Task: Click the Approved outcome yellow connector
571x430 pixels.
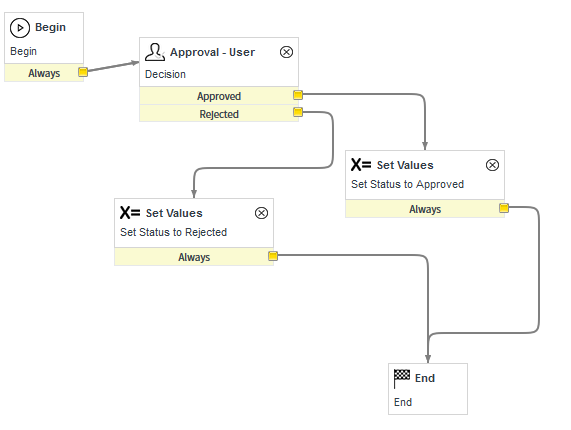Action: tap(298, 95)
